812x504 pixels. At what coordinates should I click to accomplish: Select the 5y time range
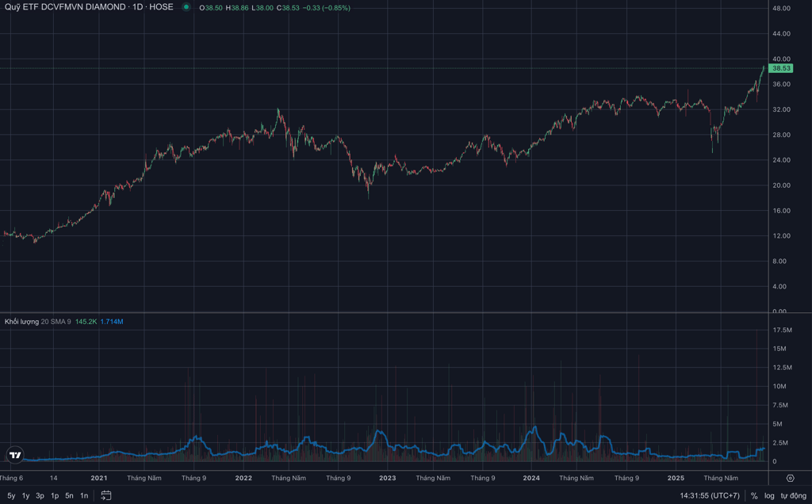(x=11, y=496)
